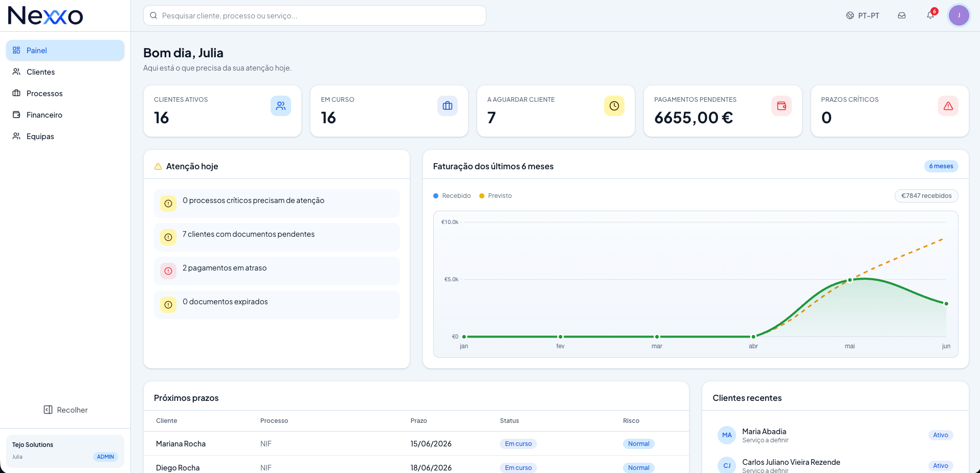Image resolution: width=980 pixels, height=473 pixels.
Task: Click Normal risk badge for Mariana Rocha
Action: (x=639, y=444)
